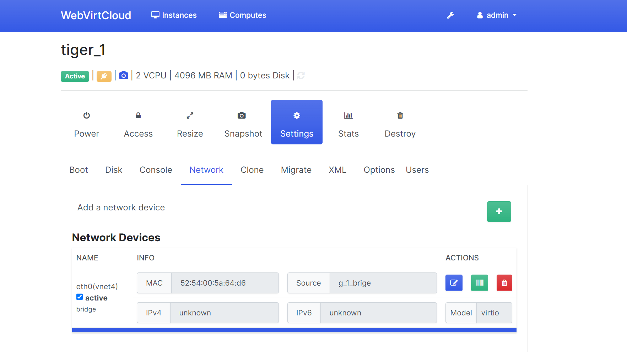This screenshot has width=627, height=364.
Task: Switch to the XML tab
Action: pyautogui.click(x=337, y=170)
